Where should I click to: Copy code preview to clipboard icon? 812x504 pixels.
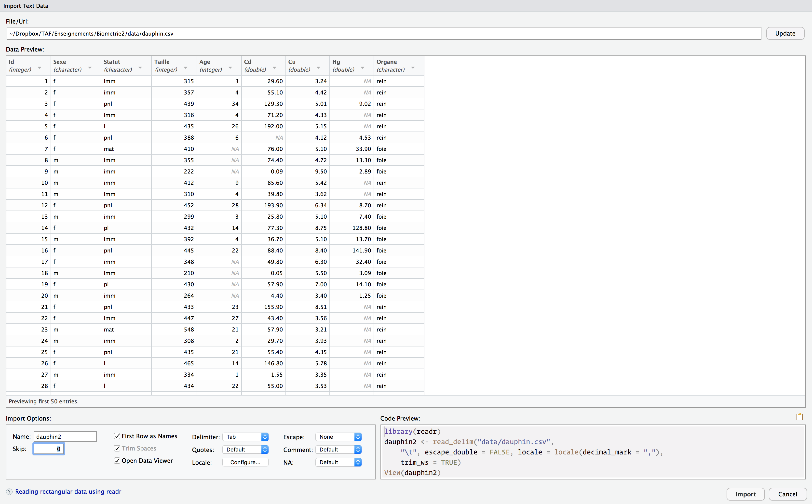799,417
